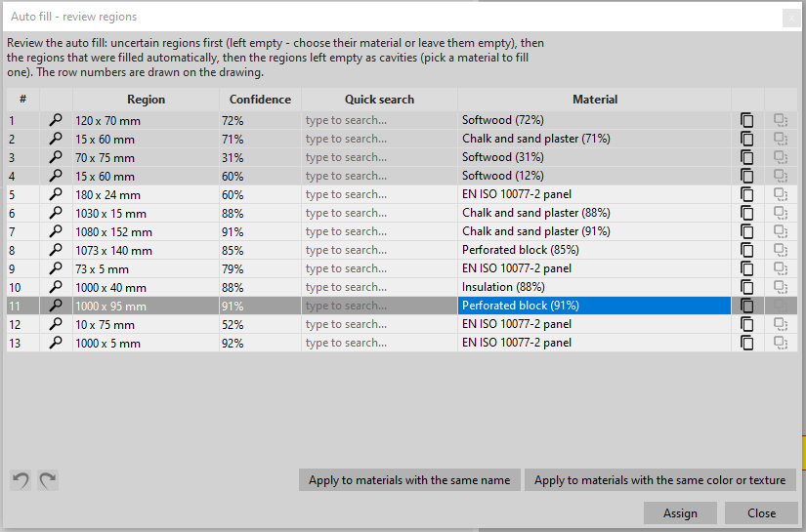Redo the last undone change

[48, 480]
